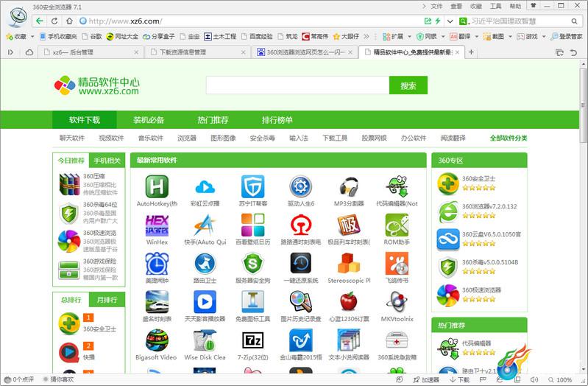Open 360压缩 icon in 今日推荐
Image resolution: width=588 pixels, height=386 pixels.
pos(69,184)
